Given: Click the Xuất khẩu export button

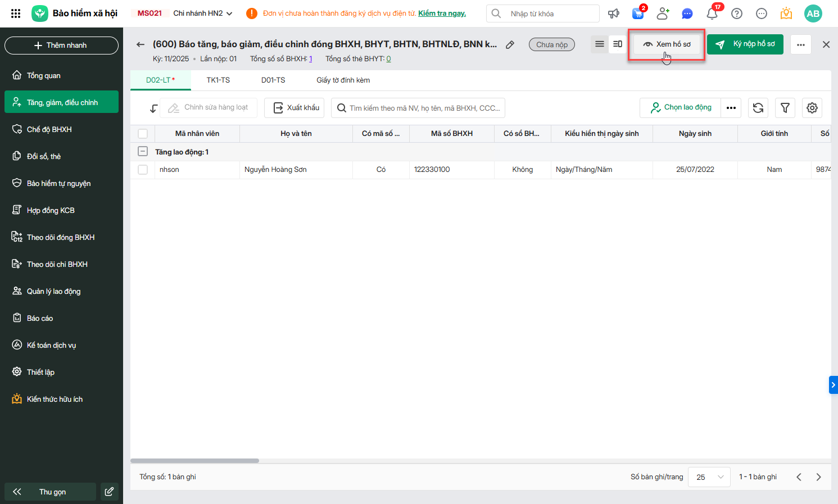Looking at the screenshot, I should pyautogui.click(x=295, y=108).
